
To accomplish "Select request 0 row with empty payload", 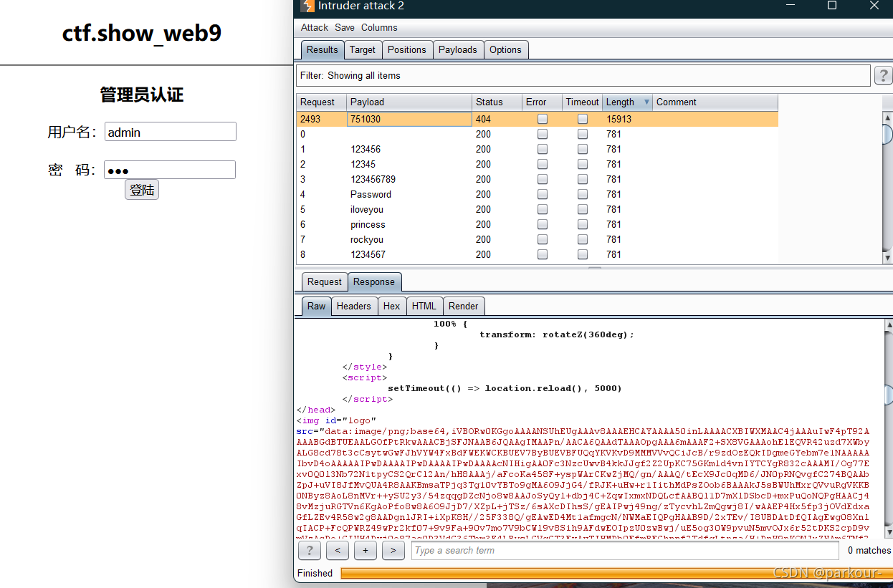I will pyautogui.click(x=538, y=134).
